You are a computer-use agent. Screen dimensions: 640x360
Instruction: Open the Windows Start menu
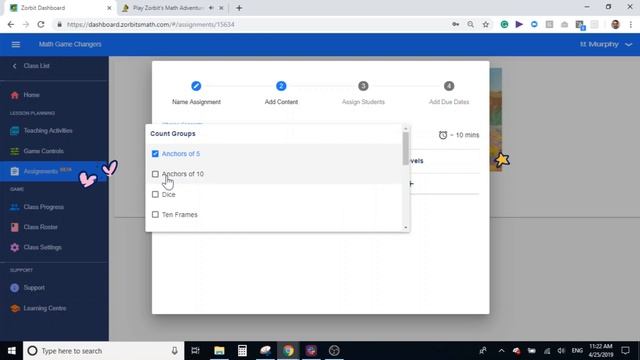(11, 351)
